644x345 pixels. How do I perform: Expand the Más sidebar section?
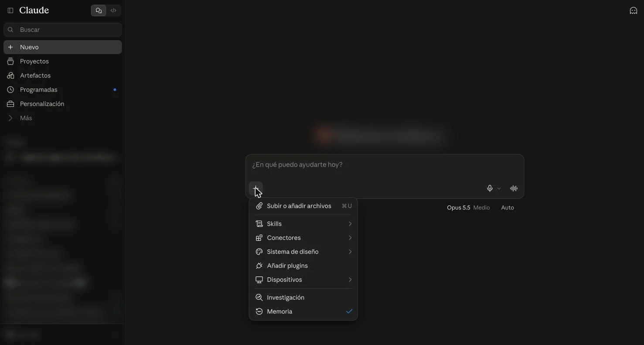click(63, 118)
